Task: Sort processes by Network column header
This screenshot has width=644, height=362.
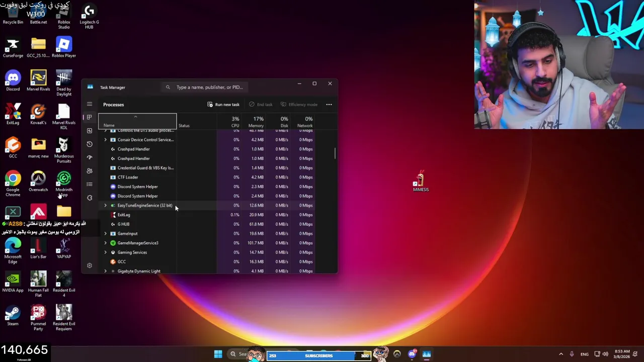Action: (303, 122)
